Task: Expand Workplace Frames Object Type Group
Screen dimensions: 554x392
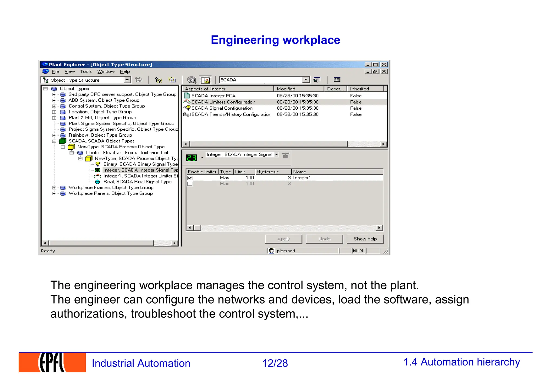Action: click(54, 188)
